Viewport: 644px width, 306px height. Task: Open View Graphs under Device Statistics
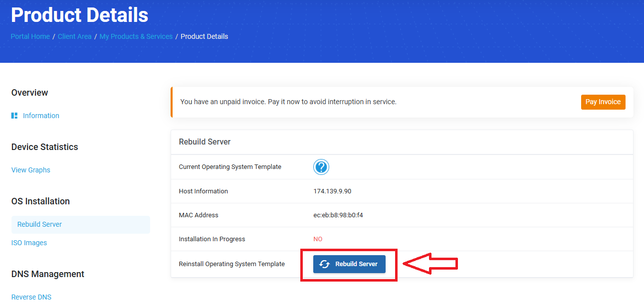point(31,170)
